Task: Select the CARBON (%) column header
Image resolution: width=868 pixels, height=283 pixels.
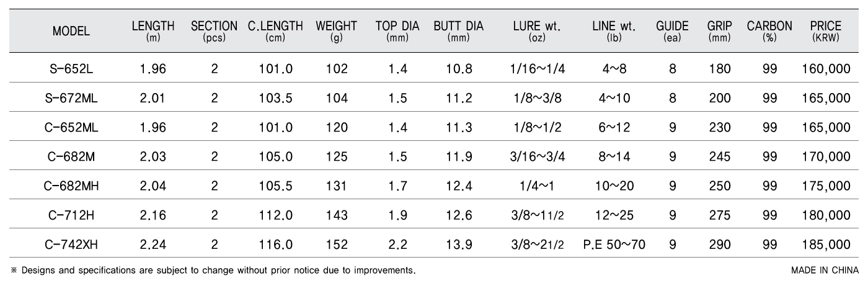Action: (769, 32)
